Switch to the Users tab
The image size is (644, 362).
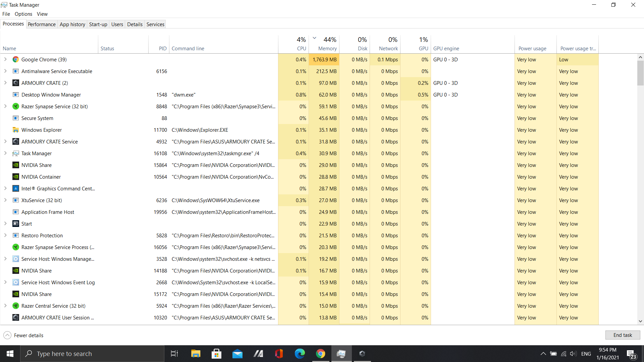(117, 24)
